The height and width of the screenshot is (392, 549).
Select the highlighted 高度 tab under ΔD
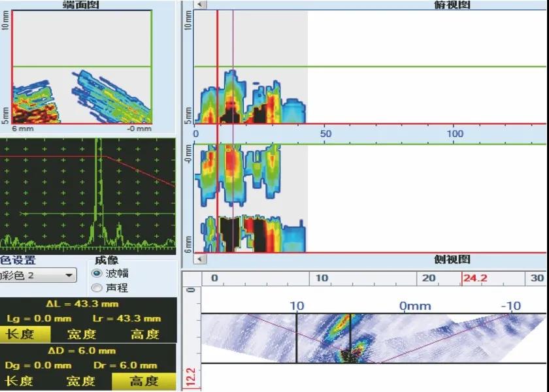pos(144,381)
